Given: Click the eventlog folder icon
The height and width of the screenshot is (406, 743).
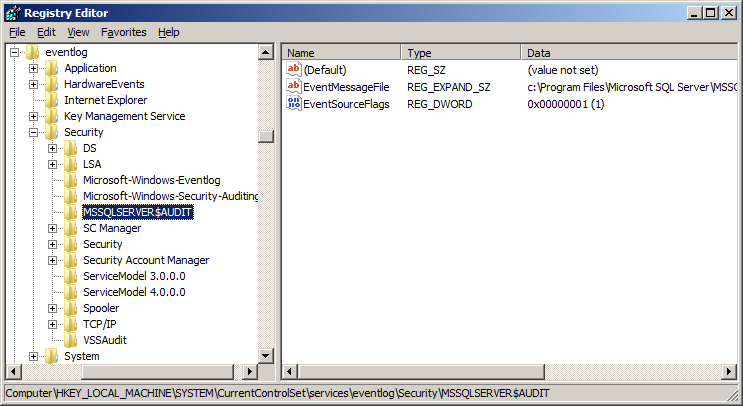Looking at the screenshot, I should (33, 52).
